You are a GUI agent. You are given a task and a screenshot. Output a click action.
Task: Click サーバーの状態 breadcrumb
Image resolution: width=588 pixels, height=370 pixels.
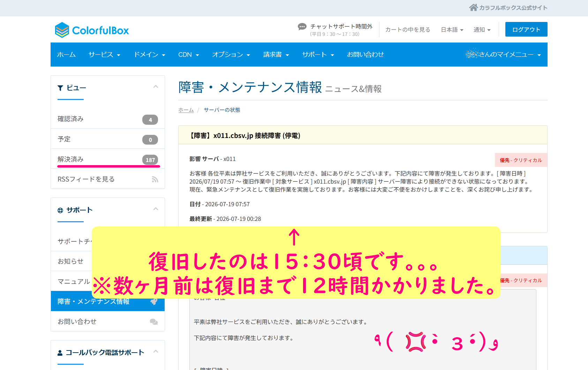click(x=222, y=110)
